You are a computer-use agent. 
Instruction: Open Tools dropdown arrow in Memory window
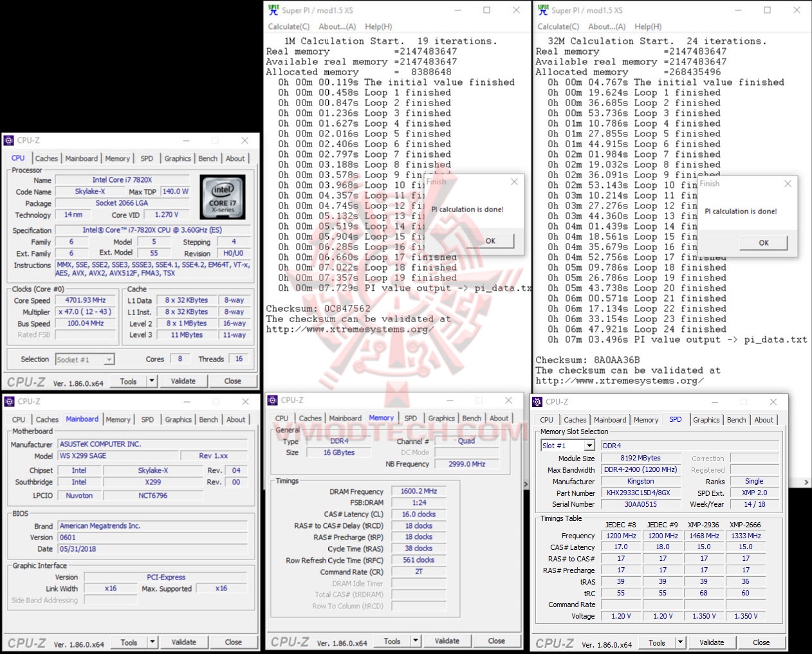pyautogui.click(x=416, y=640)
